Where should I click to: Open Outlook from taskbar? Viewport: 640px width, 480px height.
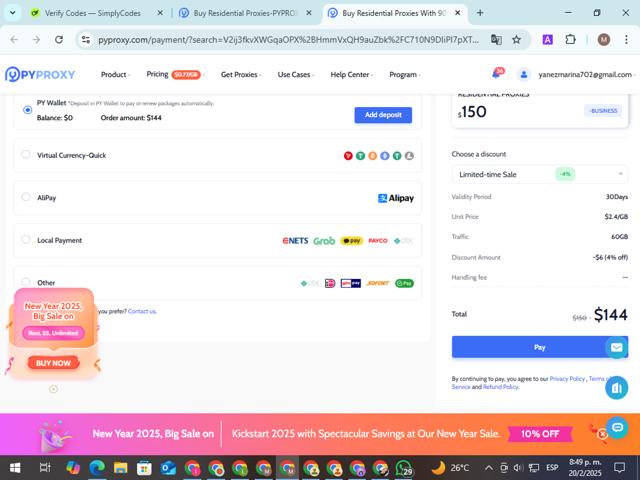point(168,468)
